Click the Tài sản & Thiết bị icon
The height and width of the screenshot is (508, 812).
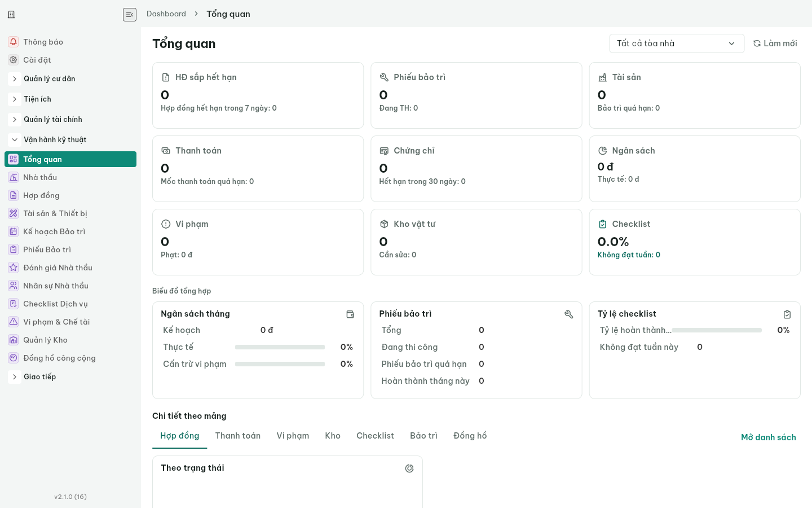click(x=14, y=213)
